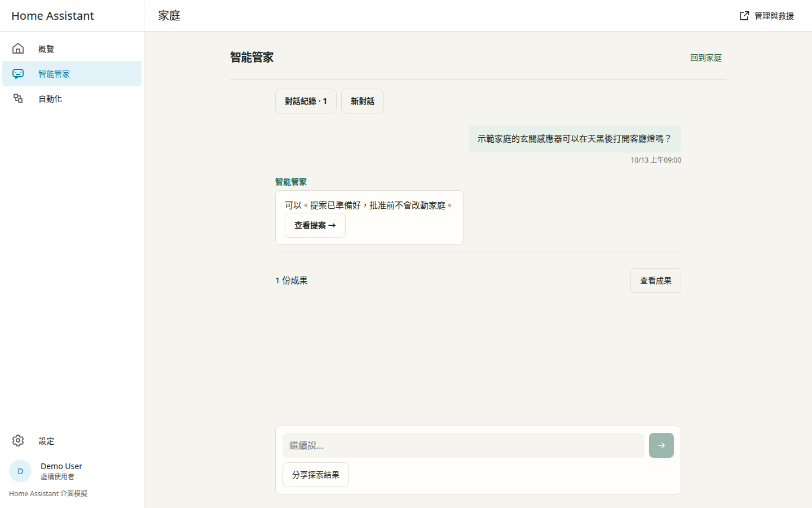
Task: Click 分享探索結果 button
Action: tap(316, 475)
